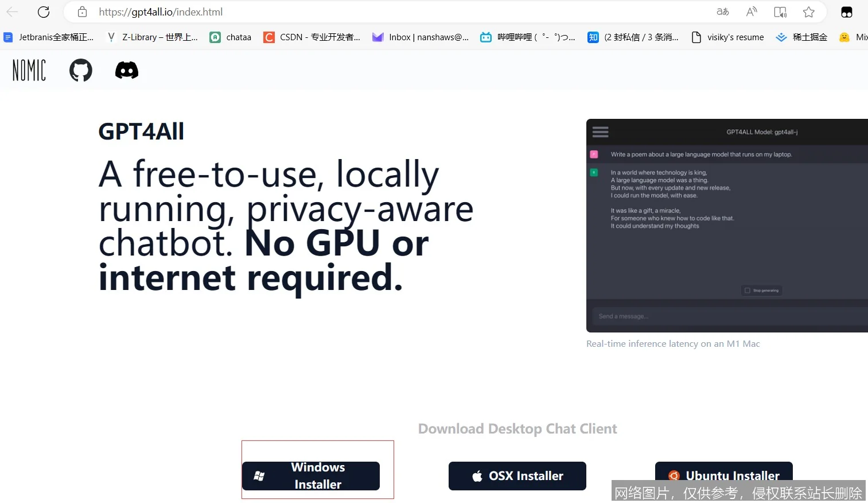Screen dimensions: 868x503
Task: Open the Discord logo link
Action: pos(127,71)
